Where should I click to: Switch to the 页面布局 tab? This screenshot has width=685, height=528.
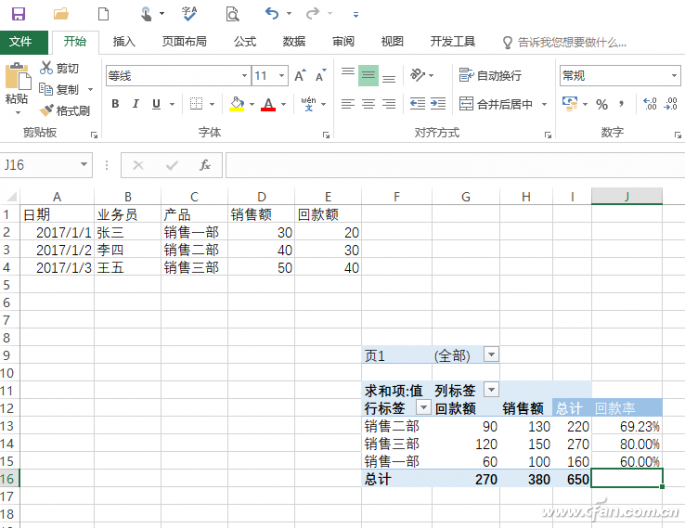[184, 42]
